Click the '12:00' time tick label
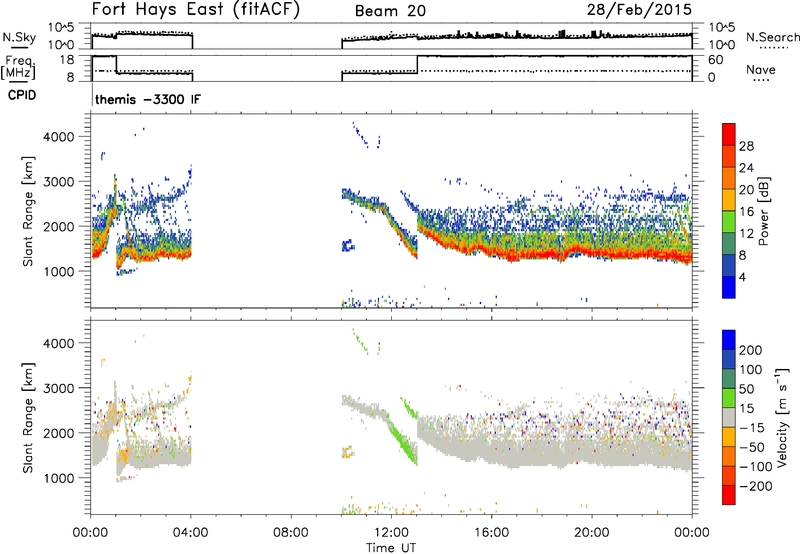Screen dimensions: 800x554 (391, 533)
